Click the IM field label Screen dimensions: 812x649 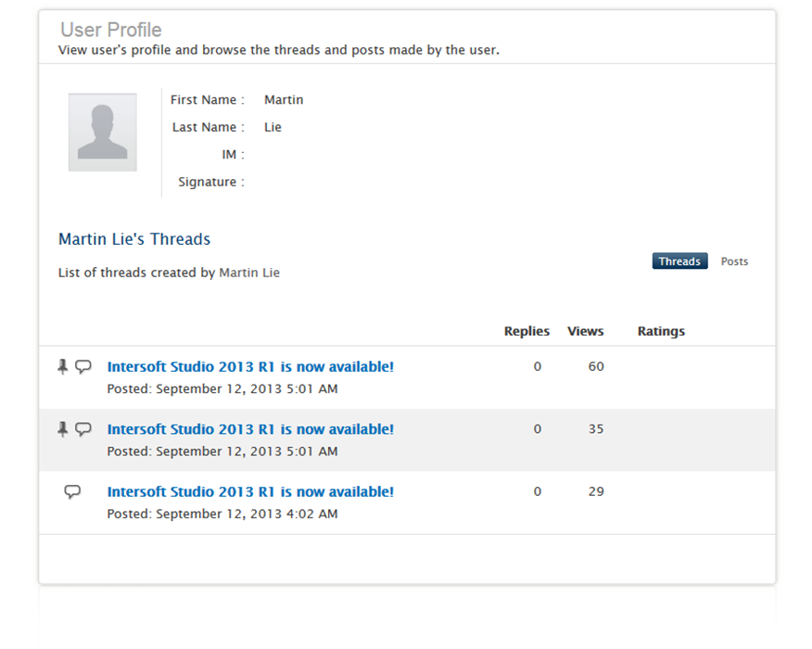click(x=233, y=154)
